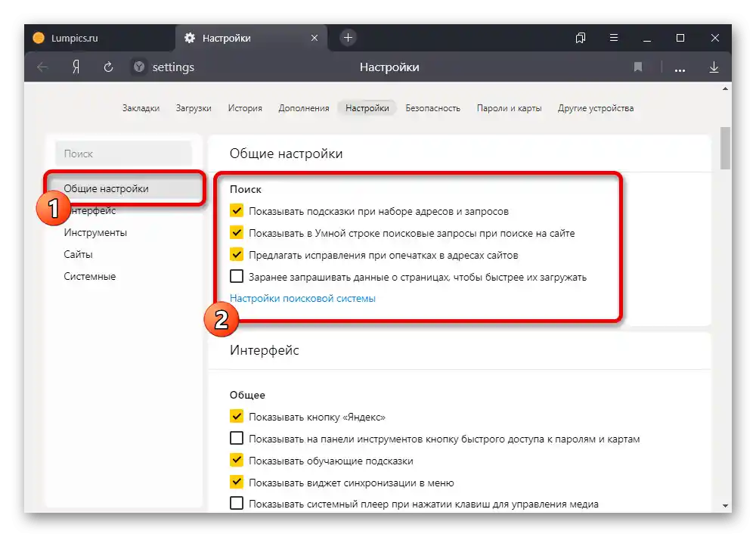Add a new tab with plus button

point(348,38)
